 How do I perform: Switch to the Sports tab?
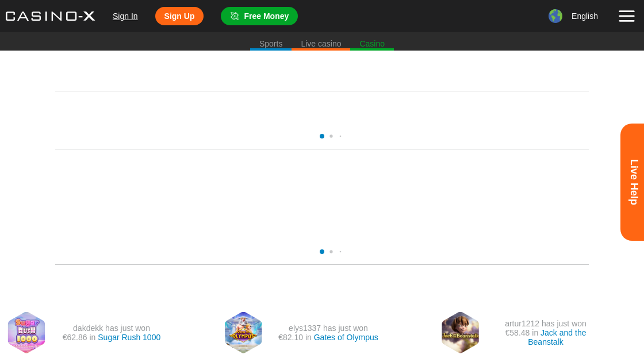[271, 44]
